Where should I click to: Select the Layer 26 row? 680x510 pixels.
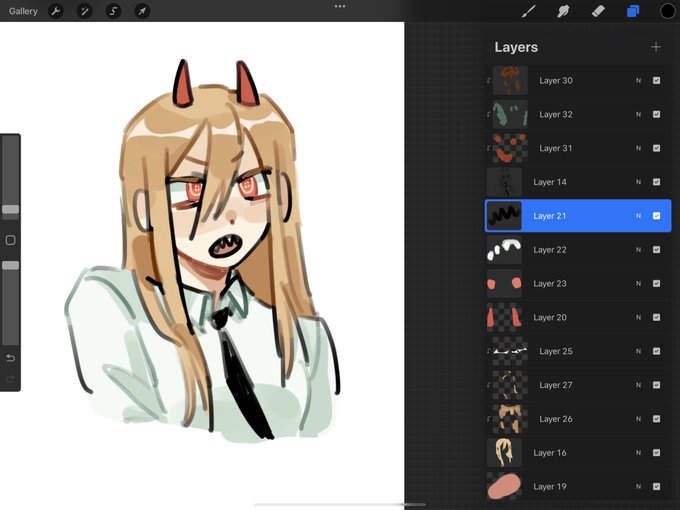tap(578, 418)
